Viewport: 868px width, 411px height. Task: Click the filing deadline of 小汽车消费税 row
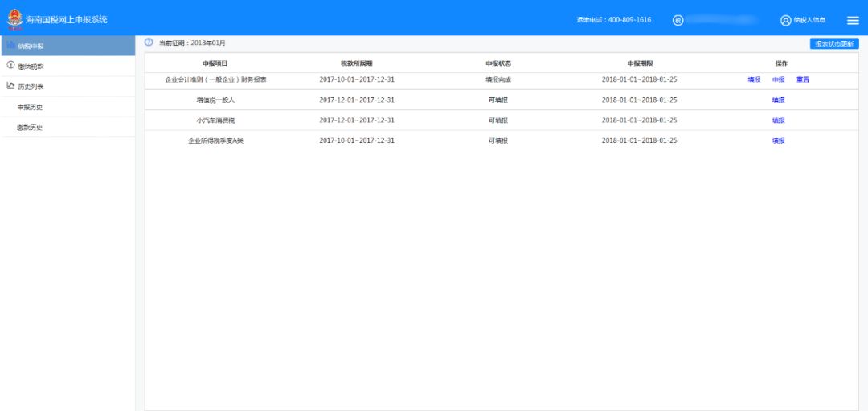point(640,120)
